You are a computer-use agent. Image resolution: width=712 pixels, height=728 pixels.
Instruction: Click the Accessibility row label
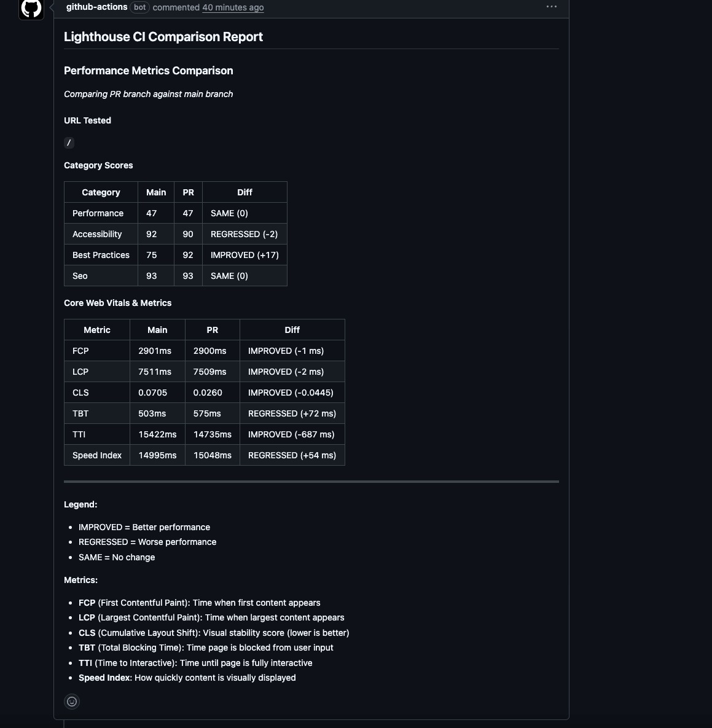97,234
